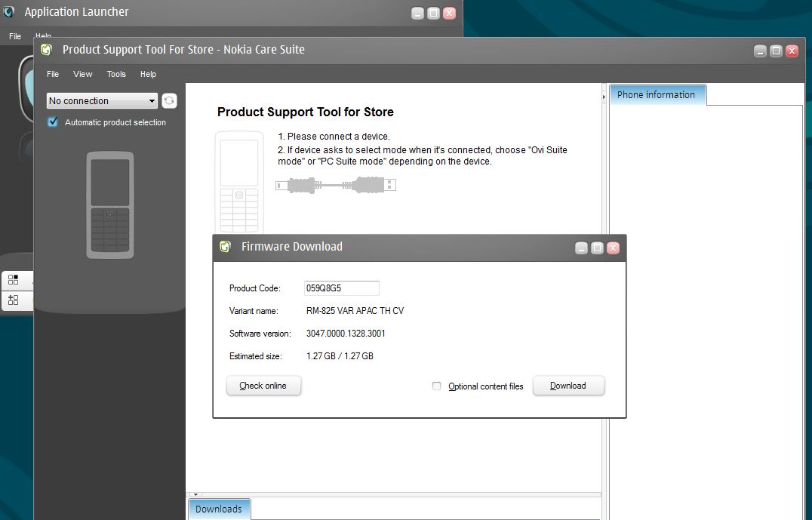Close the Product Support Tool window
The height and width of the screenshot is (520, 812).
pos(792,51)
